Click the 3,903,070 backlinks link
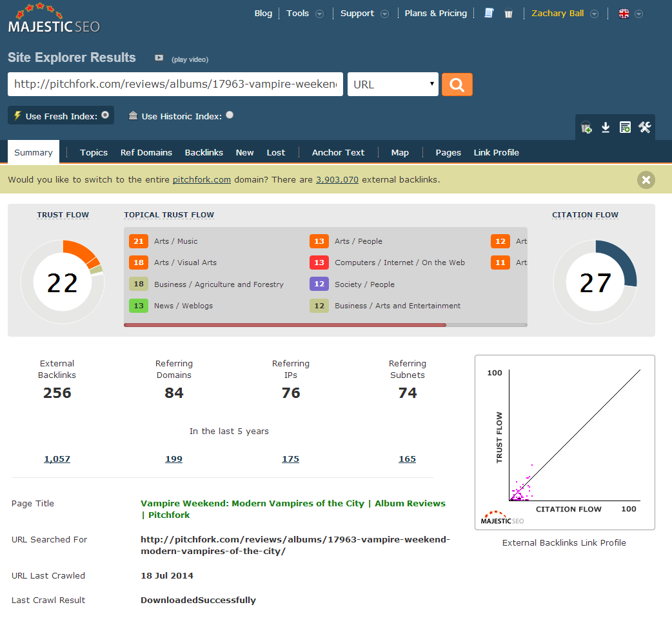672x625 pixels. pos(337,179)
